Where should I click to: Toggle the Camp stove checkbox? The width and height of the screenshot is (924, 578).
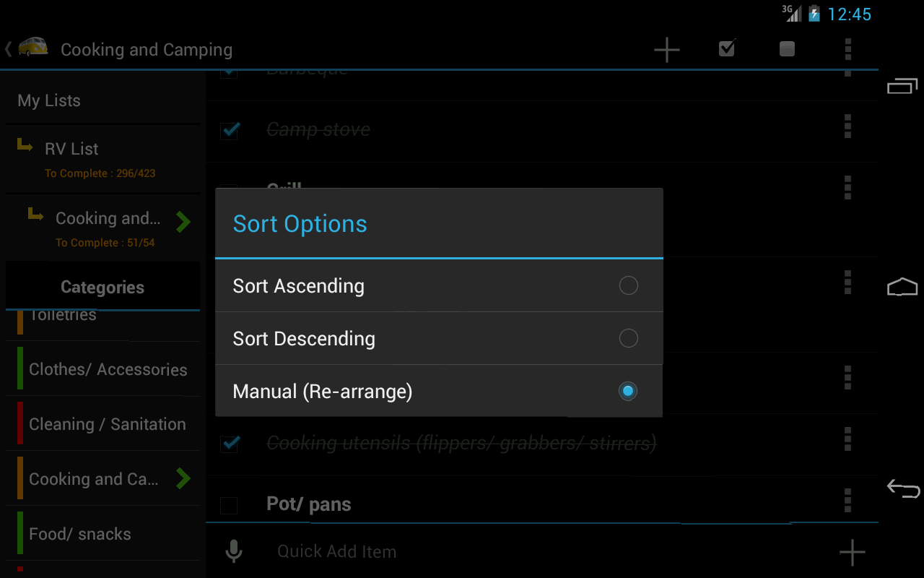click(230, 130)
